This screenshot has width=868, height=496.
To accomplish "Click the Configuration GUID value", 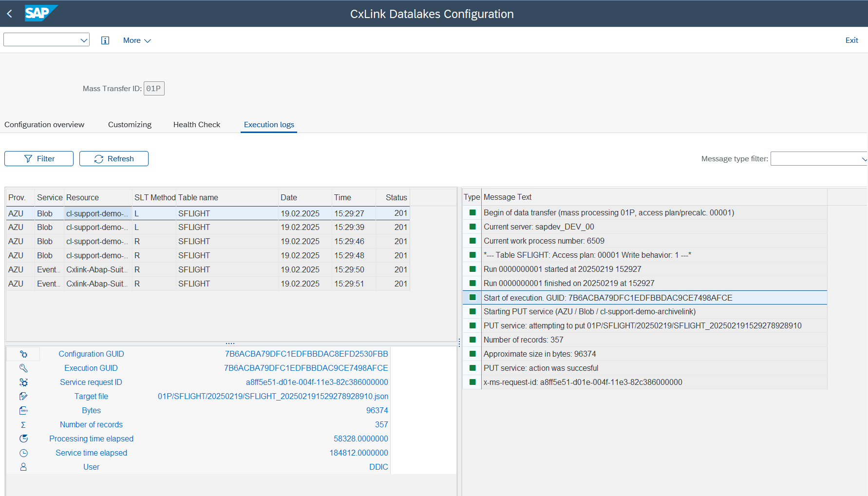I will [x=306, y=354].
